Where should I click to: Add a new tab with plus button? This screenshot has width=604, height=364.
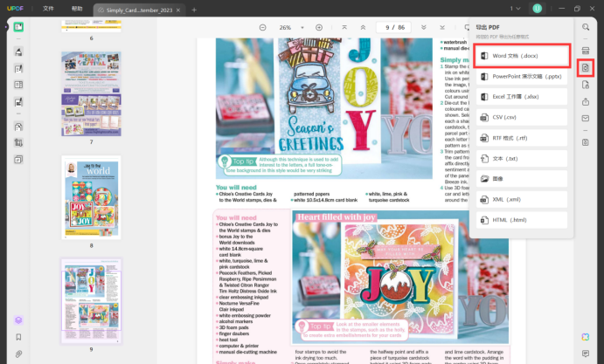pyautogui.click(x=194, y=10)
